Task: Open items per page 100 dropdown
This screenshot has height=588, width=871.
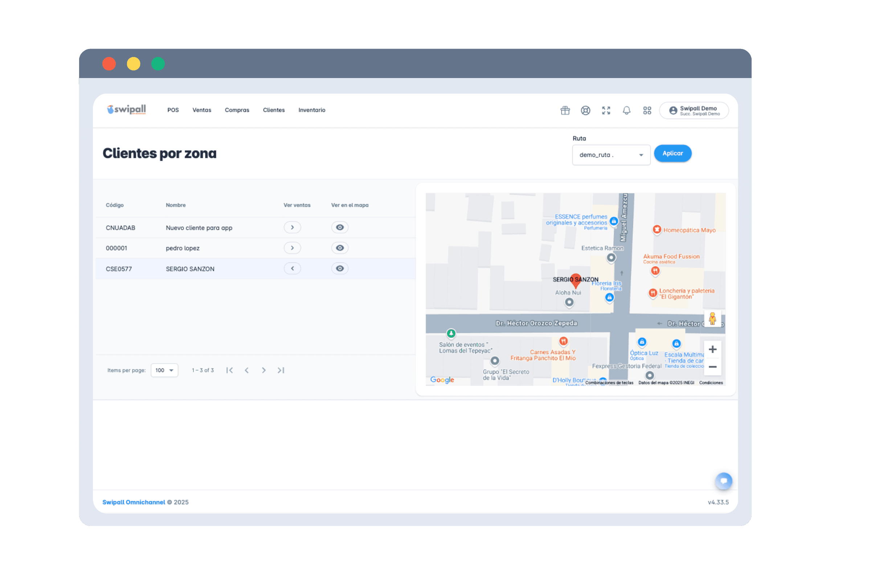Action: point(164,370)
